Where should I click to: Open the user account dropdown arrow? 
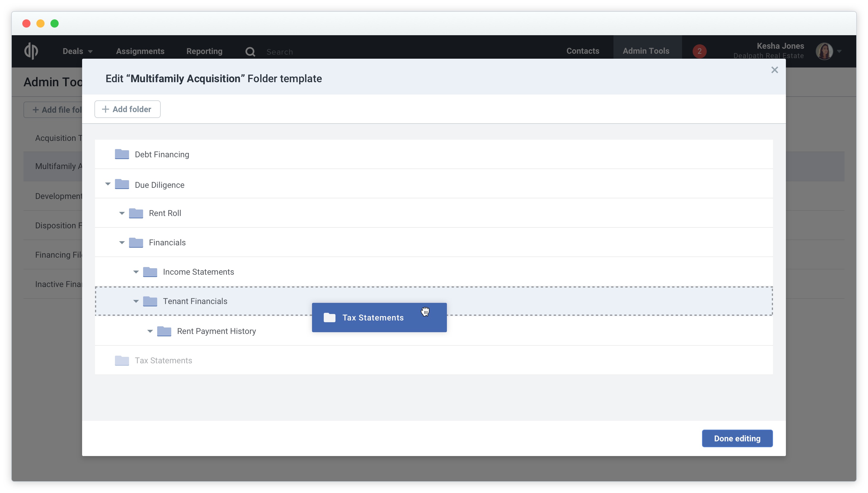coord(839,51)
